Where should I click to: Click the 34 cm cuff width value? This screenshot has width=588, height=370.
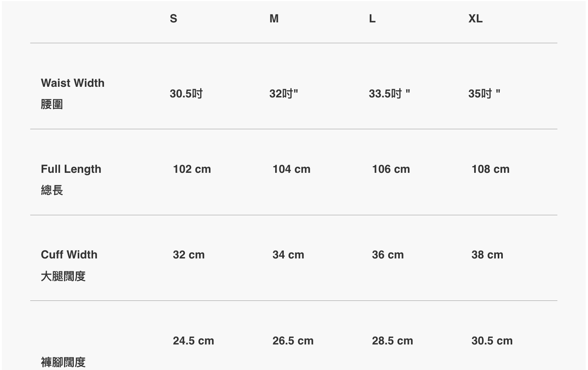pyautogui.click(x=288, y=255)
